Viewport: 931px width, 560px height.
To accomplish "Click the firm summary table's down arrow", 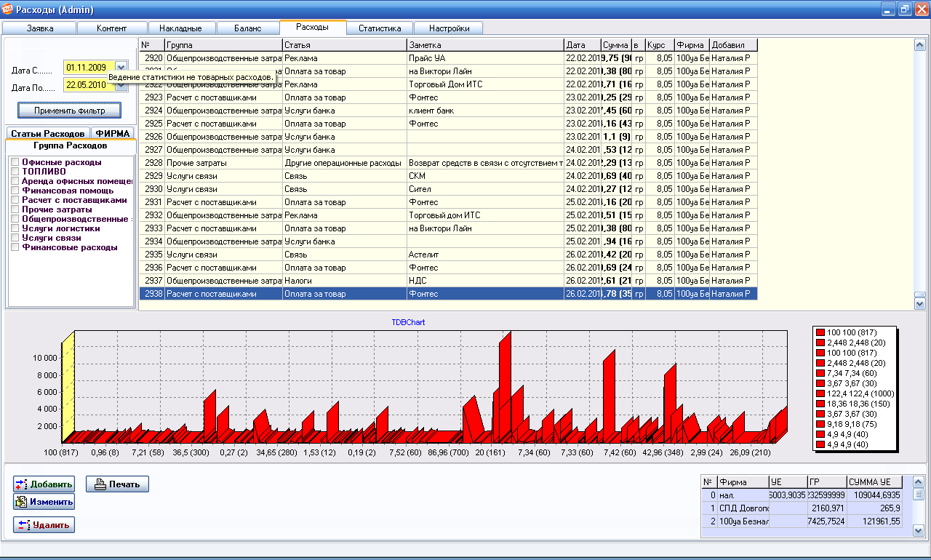I will click(919, 531).
